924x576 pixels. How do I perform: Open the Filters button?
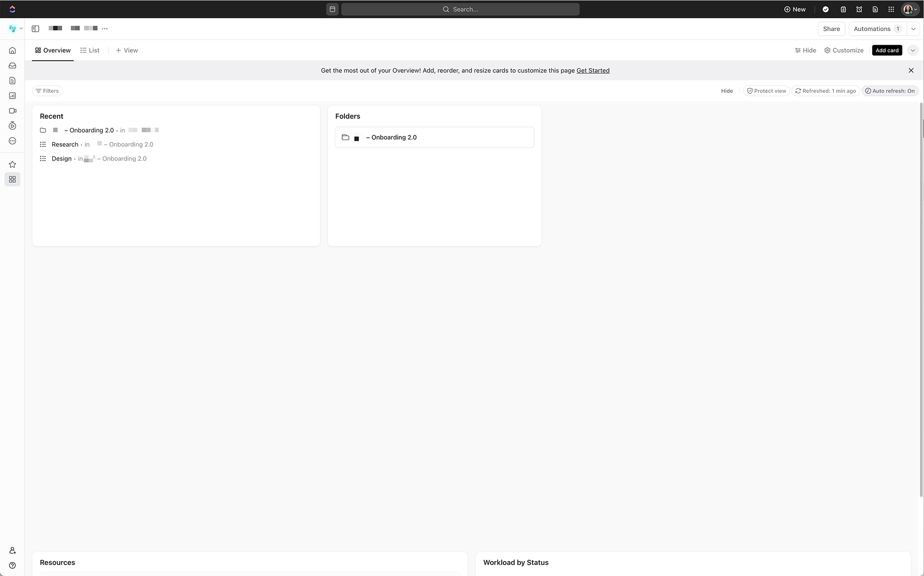click(x=47, y=91)
